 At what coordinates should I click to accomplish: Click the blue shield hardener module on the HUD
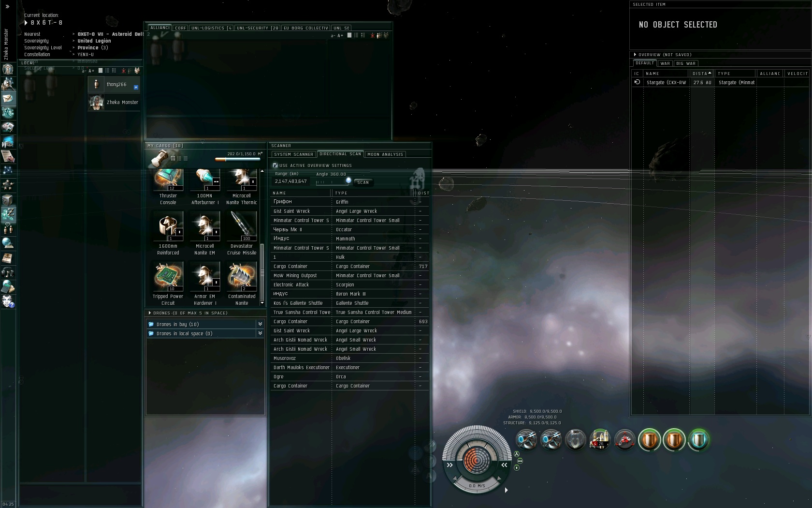698,440
